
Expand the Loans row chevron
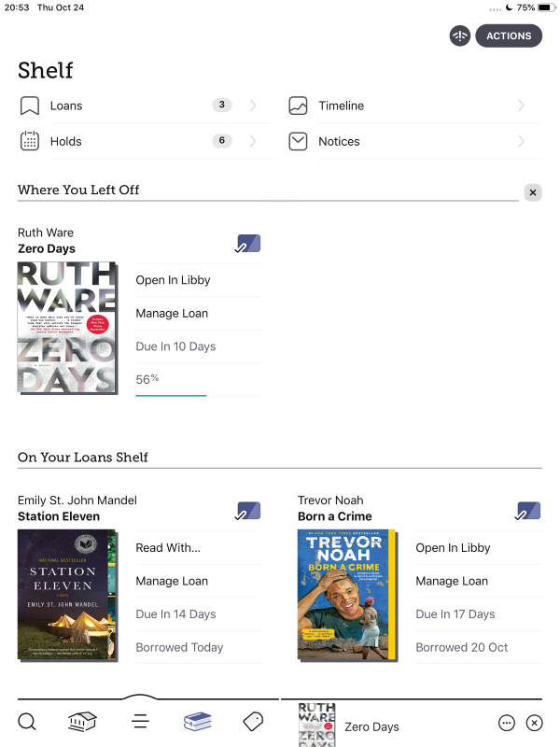click(253, 106)
